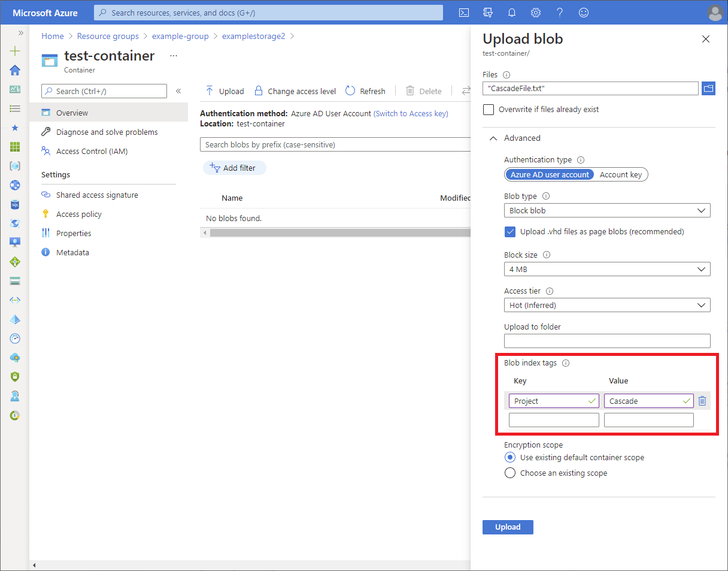Go to example-group breadcrumb
The width and height of the screenshot is (728, 571).
180,36
